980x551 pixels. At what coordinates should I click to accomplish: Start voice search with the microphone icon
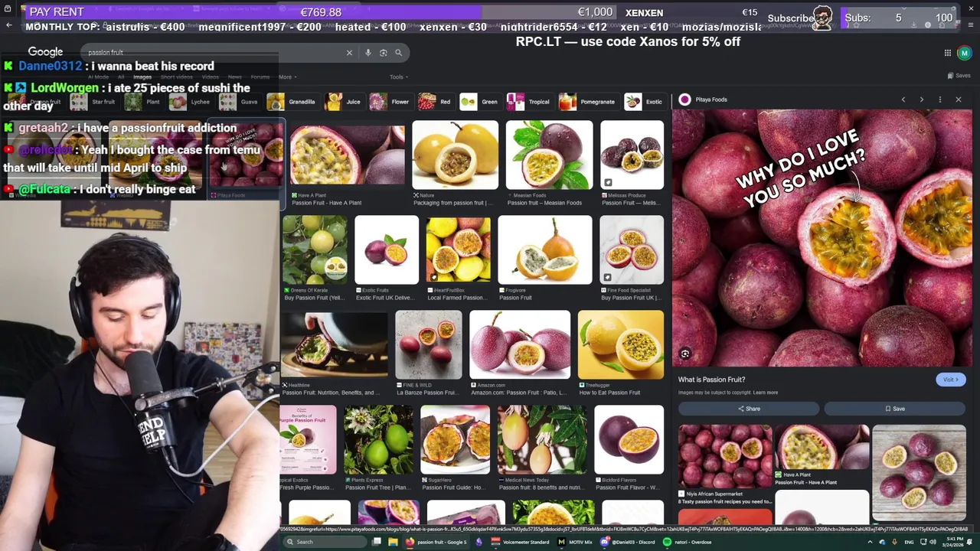pyautogui.click(x=368, y=53)
